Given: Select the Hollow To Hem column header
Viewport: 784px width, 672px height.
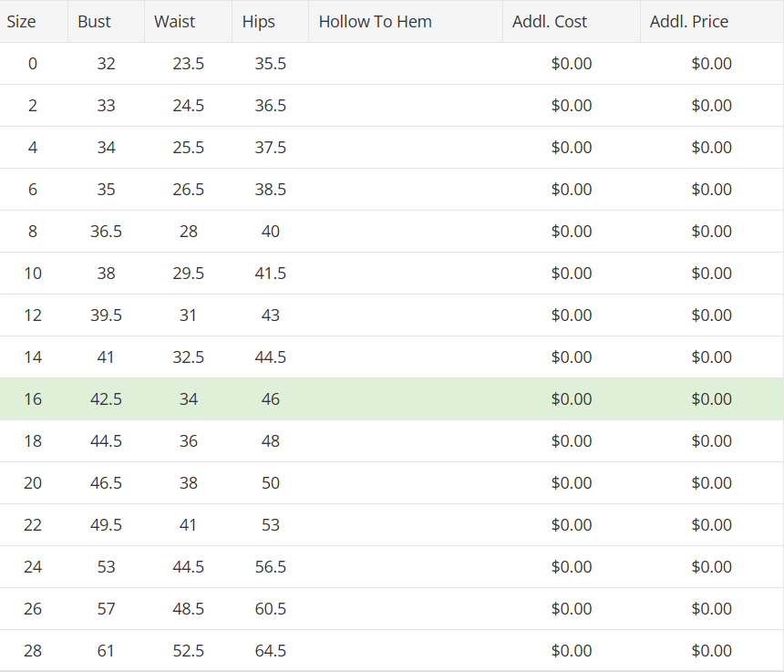Looking at the screenshot, I should coord(406,22).
